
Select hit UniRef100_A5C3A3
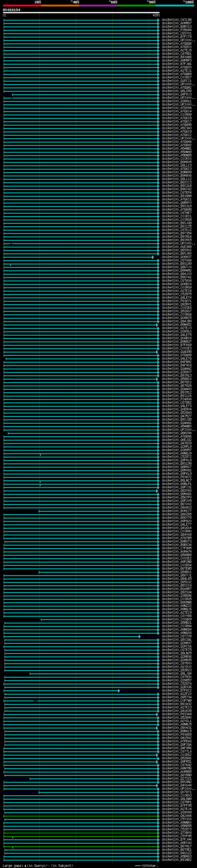point(177,128)
